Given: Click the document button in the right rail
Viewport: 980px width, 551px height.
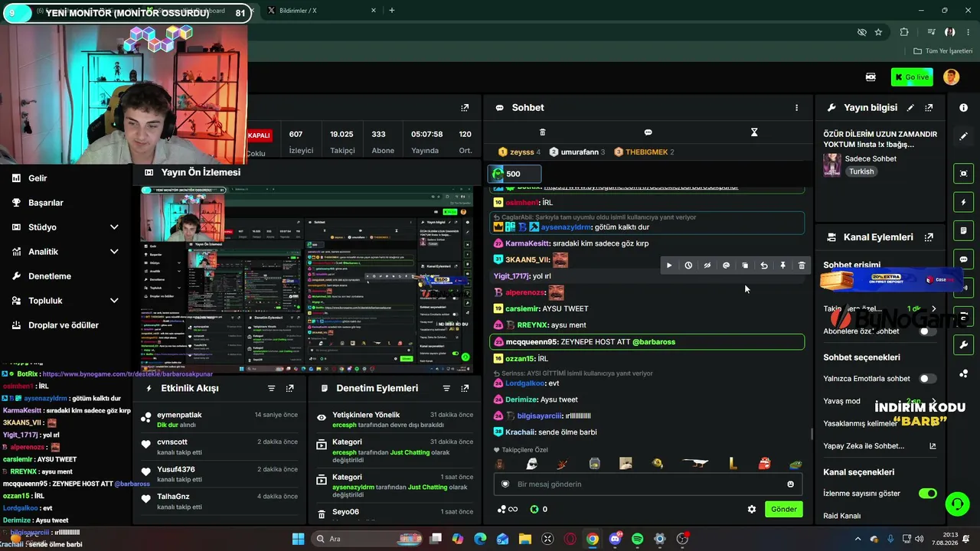Looking at the screenshot, I should coord(963,230).
